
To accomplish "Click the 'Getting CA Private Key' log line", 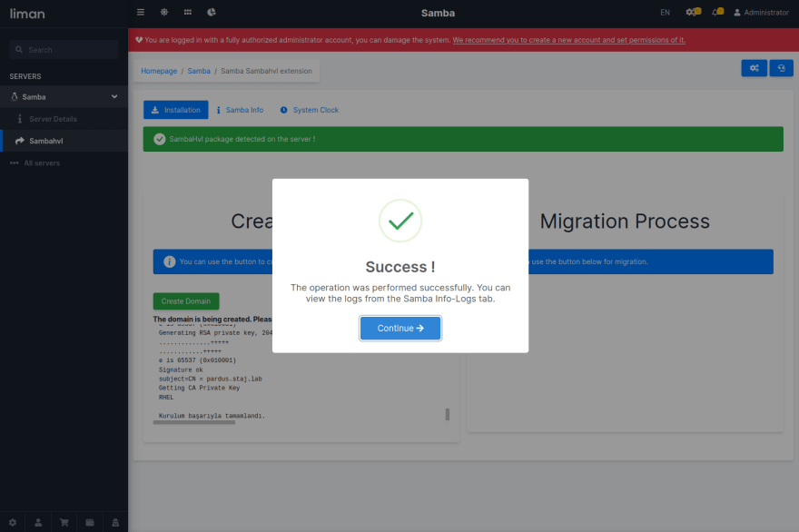I will click(x=199, y=389).
